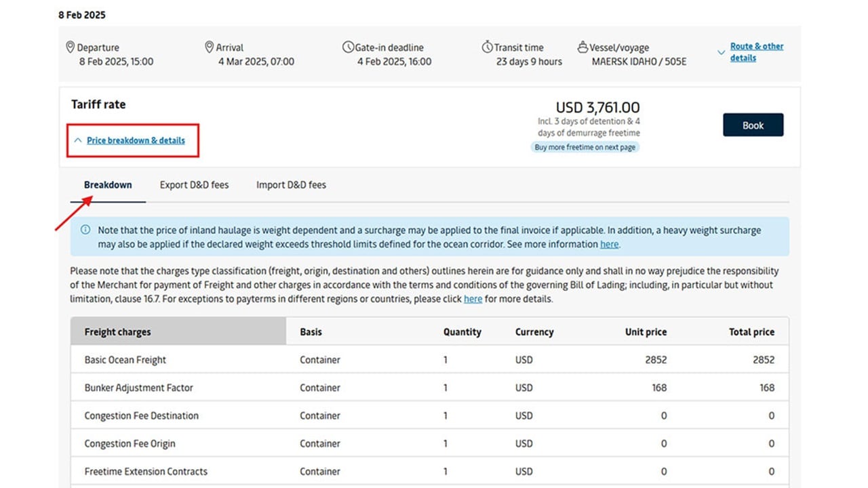Switch to the Export D&D fees tab
Viewport: 868px width, 488px height.
(x=194, y=184)
